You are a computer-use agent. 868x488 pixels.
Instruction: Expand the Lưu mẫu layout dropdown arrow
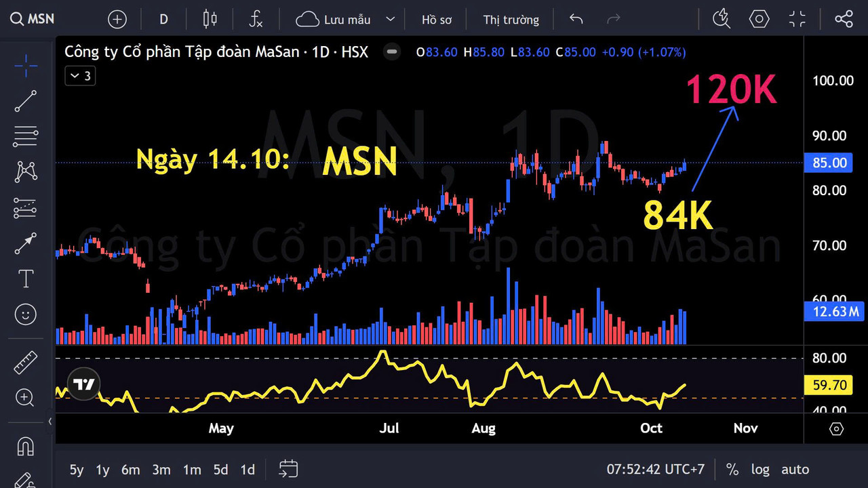point(390,19)
